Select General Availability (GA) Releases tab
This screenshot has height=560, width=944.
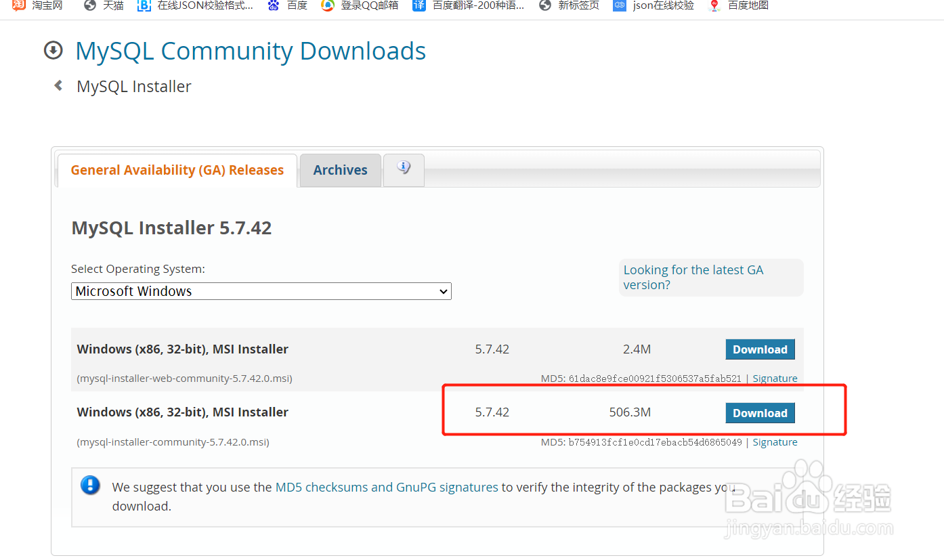177,170
